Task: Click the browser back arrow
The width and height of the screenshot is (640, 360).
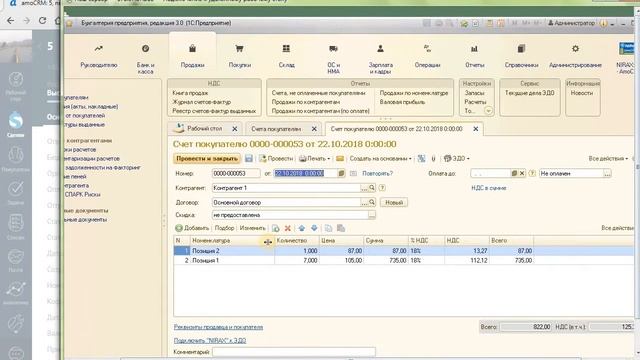Action: click(11, 20)
